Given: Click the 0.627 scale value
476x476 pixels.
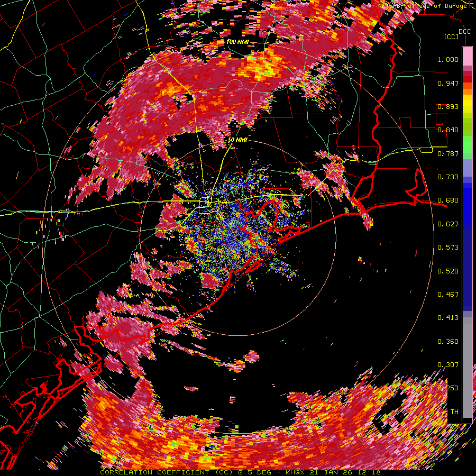Looking at the screenshot, I should [448, 224].
